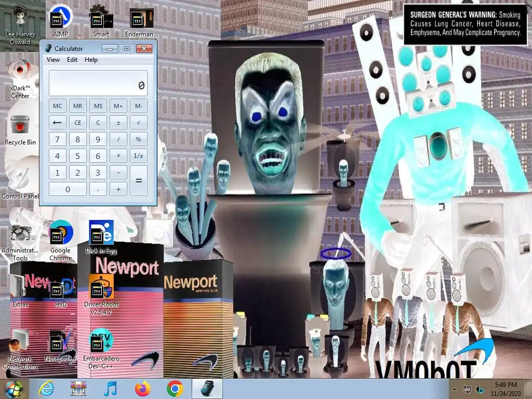Click the multiply button
The width and height of the screenshot is (532, 399).
point(118,156)
